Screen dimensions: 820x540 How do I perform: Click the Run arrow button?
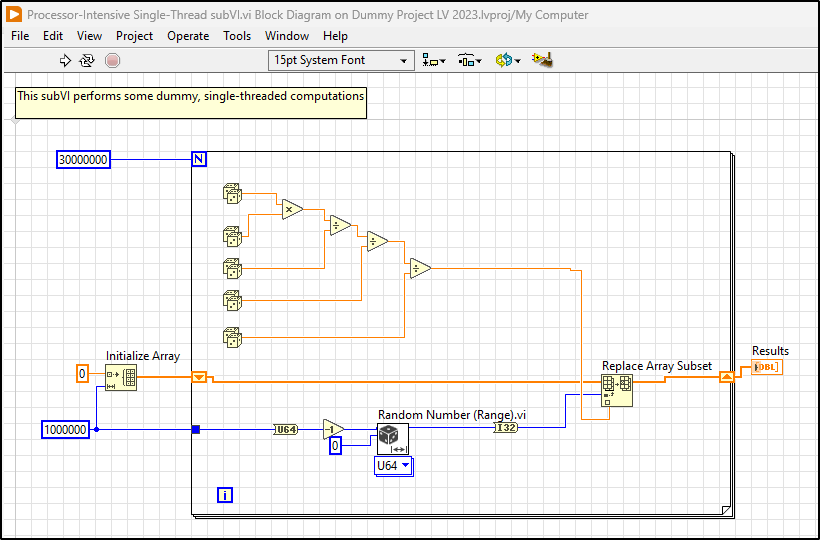click(x=66, y=60)
